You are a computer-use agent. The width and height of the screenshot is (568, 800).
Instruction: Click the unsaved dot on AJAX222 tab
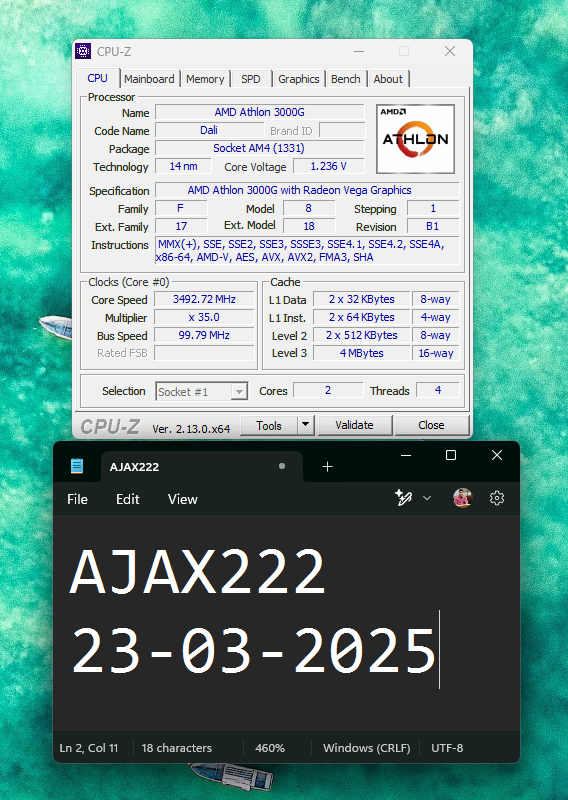tap(282, 466)
